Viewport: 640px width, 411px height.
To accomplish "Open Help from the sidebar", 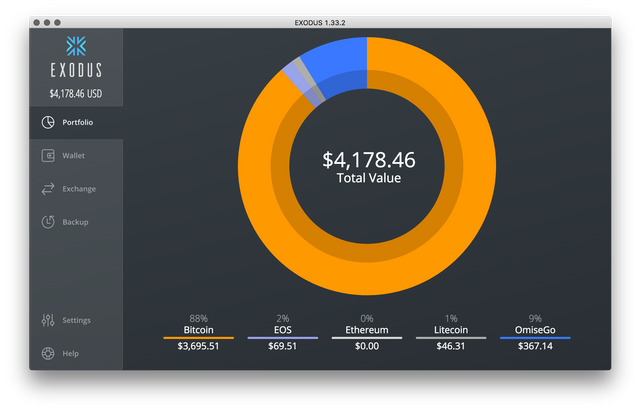I will point(76,353).
